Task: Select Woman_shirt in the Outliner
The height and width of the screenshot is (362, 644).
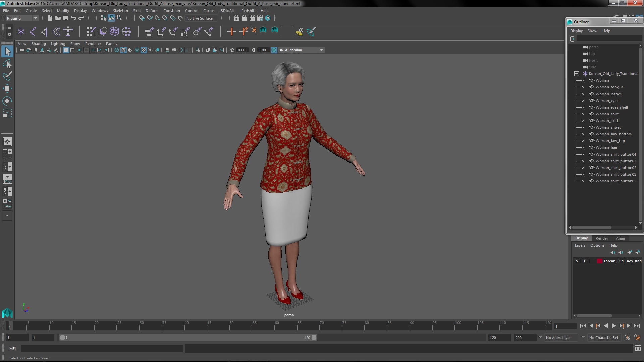Action: (x=607, y=114)
